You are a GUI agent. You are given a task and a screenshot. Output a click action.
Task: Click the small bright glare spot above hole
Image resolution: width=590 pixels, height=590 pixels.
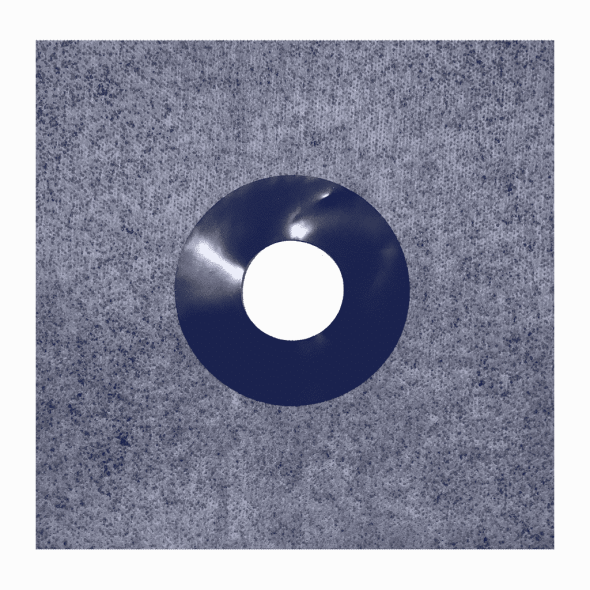[298, 230]
